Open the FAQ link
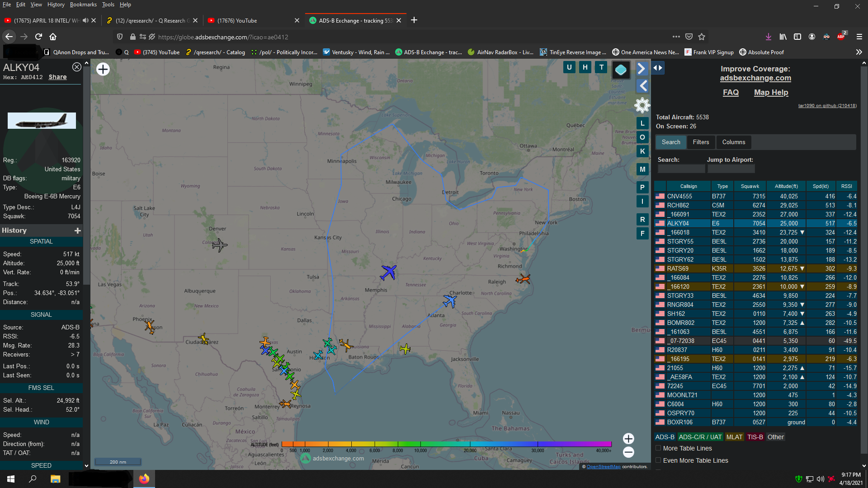 point(731,93)
